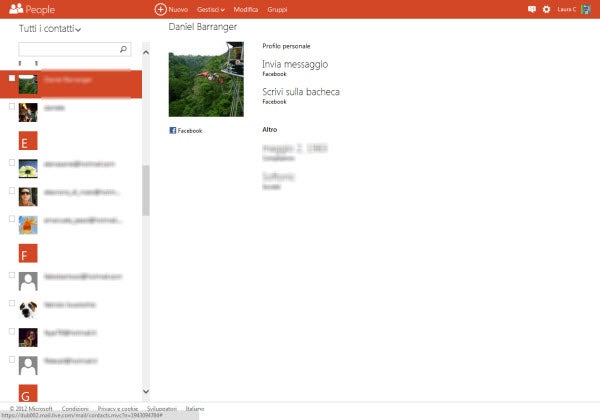Click the People logo icon

pyautogui.click(x=16, y=9)
